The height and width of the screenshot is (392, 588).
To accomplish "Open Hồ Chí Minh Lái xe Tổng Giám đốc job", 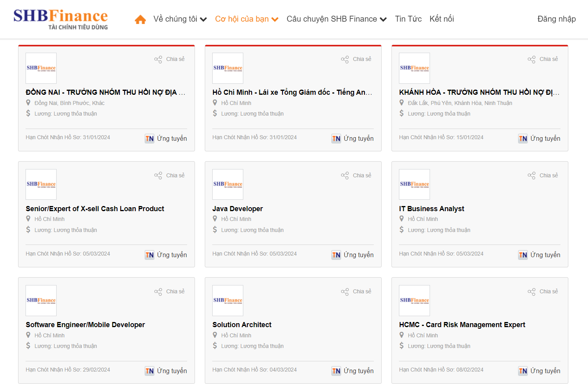I will (292, 92).
